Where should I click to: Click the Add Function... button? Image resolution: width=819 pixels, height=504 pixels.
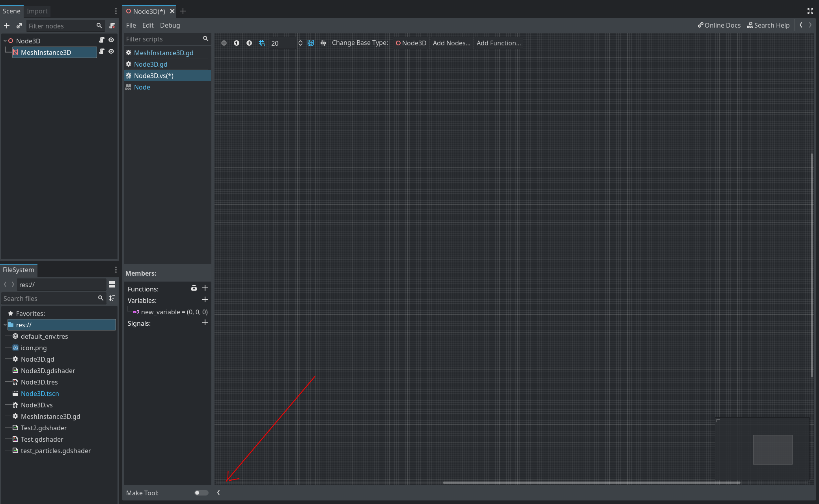click(x=499, y=43)
